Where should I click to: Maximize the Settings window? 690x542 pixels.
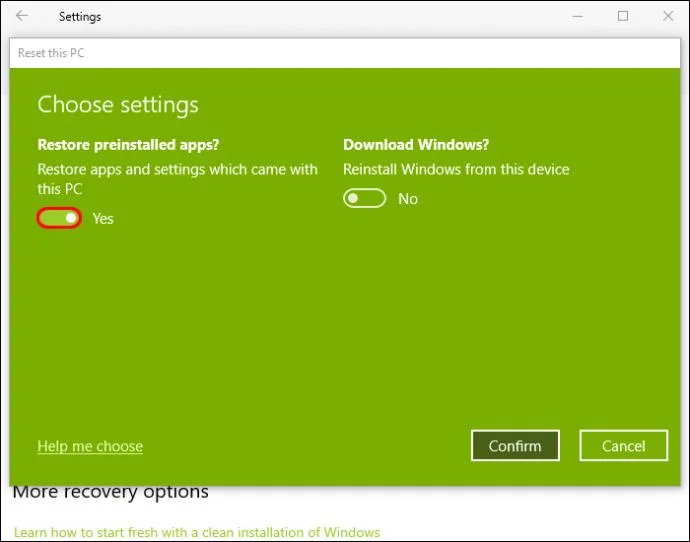(623, 16)
